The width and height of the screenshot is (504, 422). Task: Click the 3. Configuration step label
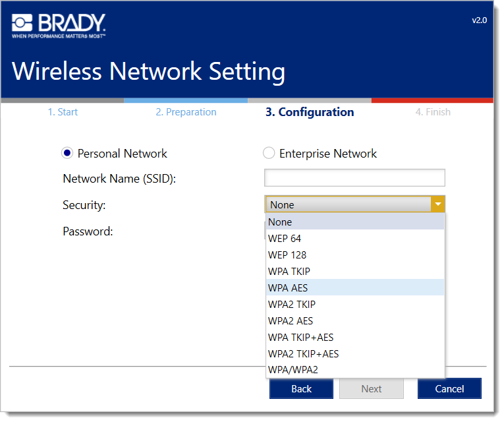(310, 112)
